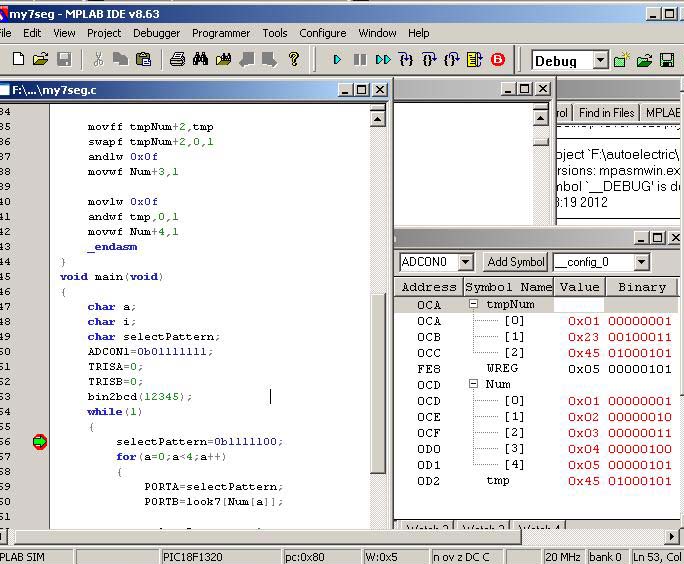Image resolution: width=684 pixels, height=564 pixels.
Task: Collapse the Num array tree node
Action: tap(473, 385)
